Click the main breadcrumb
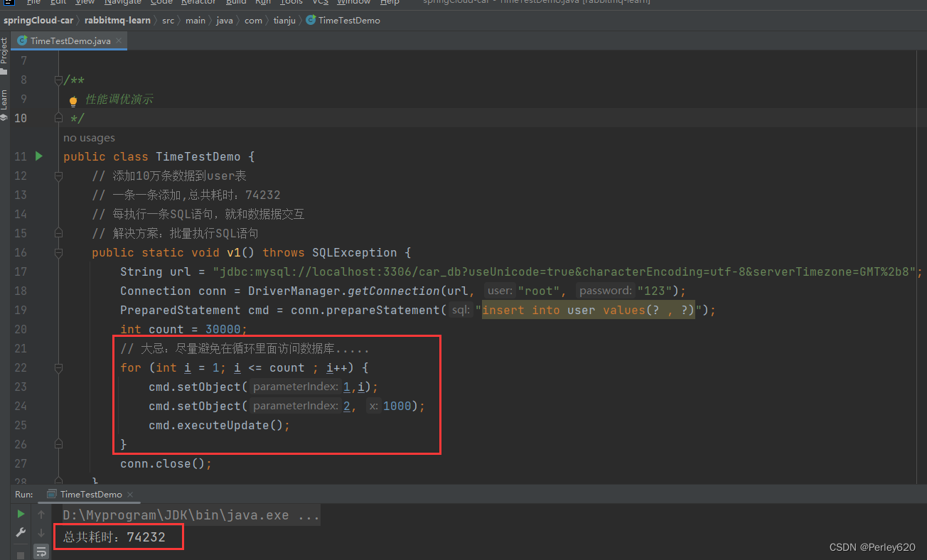The height and width of the screenshot is (560, 927). pos(195,20)
